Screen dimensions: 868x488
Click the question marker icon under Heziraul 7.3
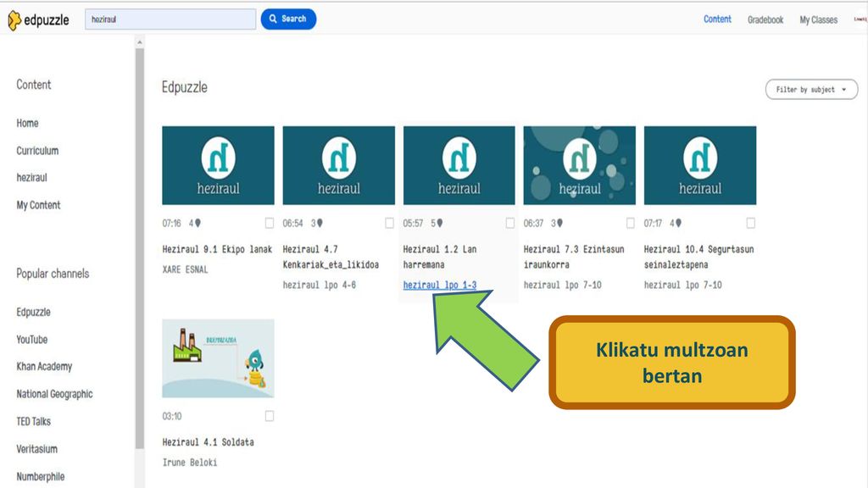pyautogui.click(x=559, y=223)
